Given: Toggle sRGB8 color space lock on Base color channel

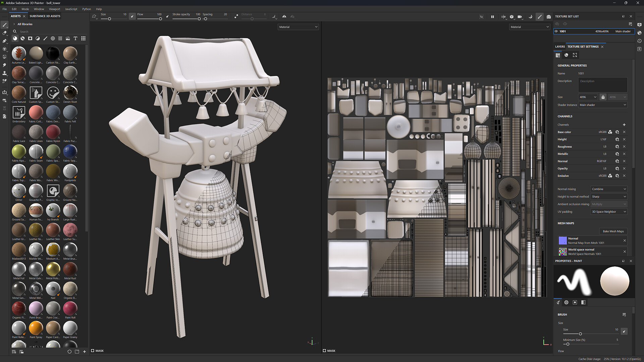Looking at the screenshot, I should (610, 132).
